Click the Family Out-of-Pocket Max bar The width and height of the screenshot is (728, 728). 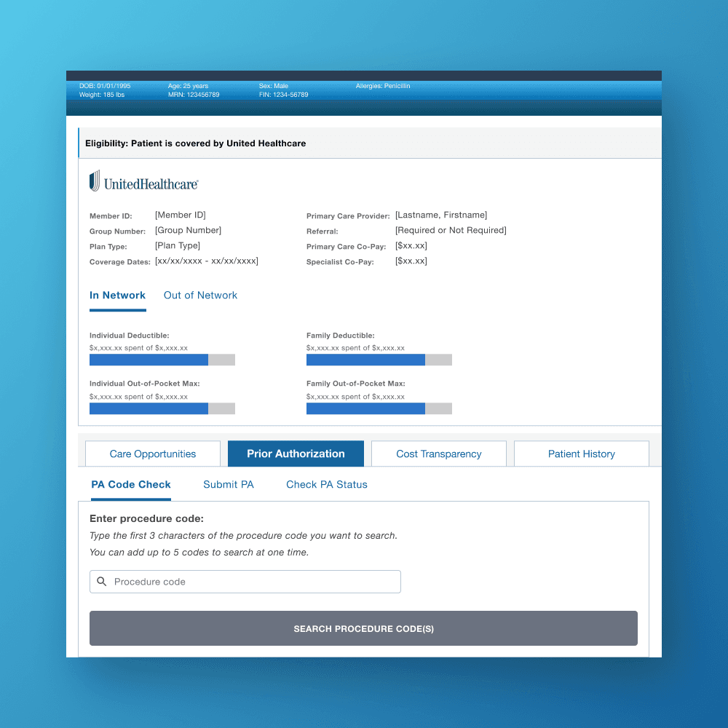[x=379, y=408]
